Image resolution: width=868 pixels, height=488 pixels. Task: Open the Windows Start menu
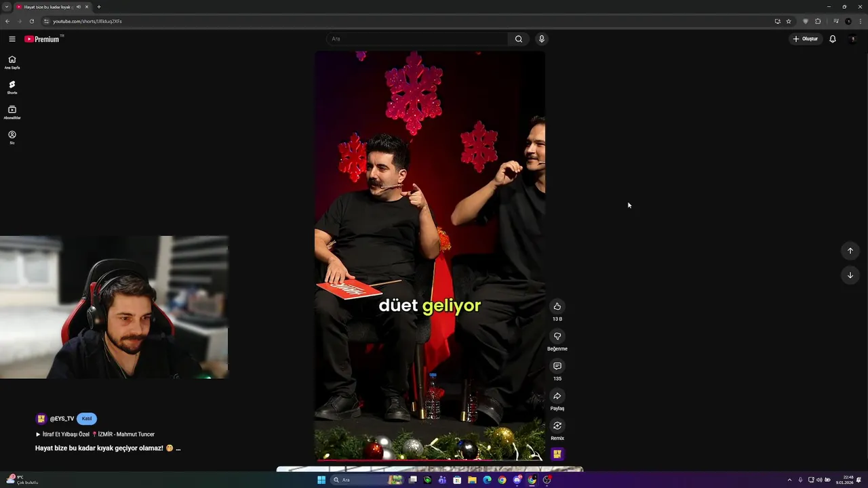click(x=321, y=480)
